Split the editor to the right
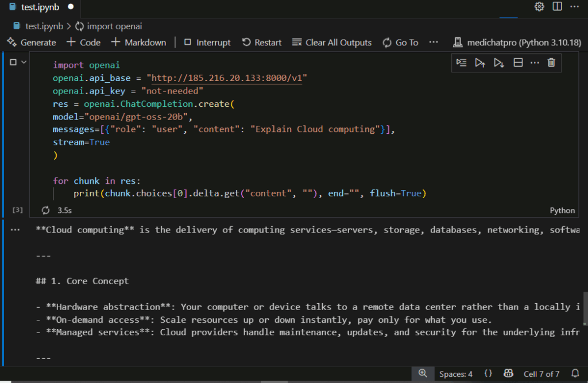Image resolution: width=588 pixels, height=383 pixels. point(557,7)
